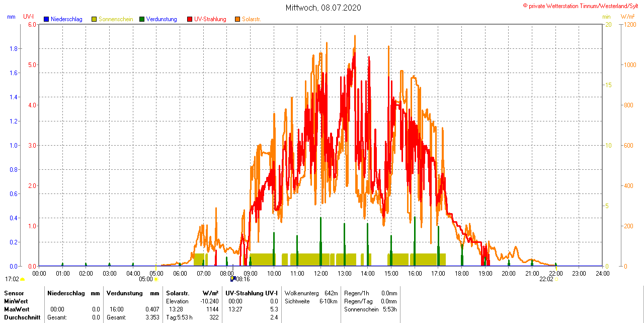Click the Solarstr. max time 13:28
Viewport: 644px width, 323px height.
pyautogui.click(x=176, y=309)
